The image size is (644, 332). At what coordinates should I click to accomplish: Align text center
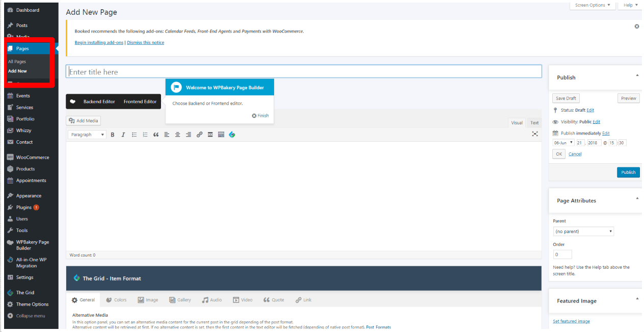pyautogui.click(x=177, y=135)
